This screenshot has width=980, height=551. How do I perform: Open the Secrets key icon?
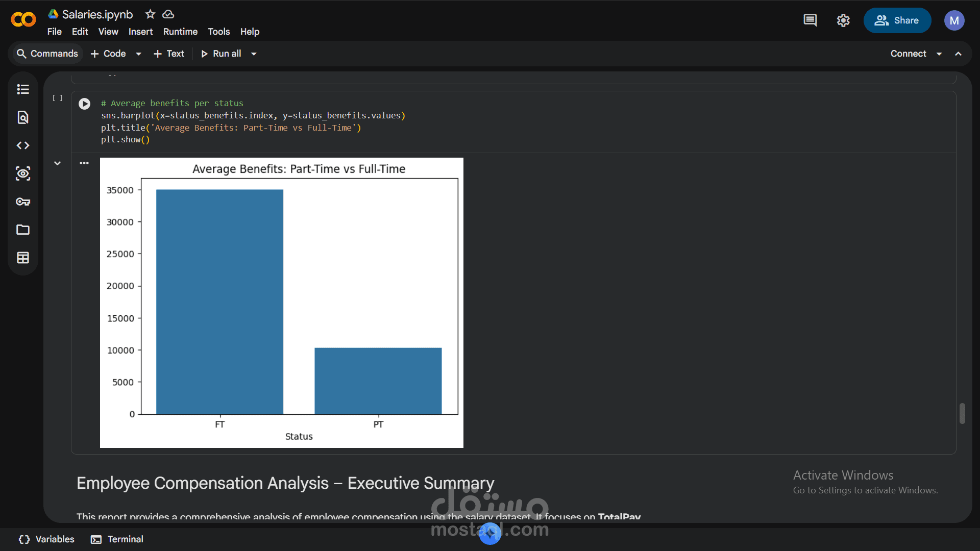pos(23,202)
